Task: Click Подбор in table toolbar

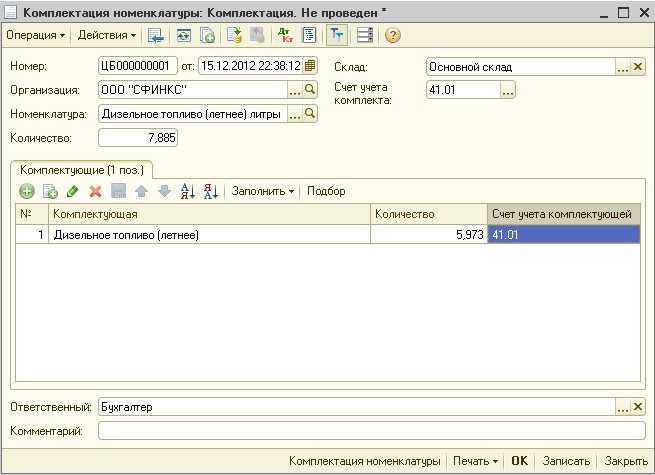Action: coord(326,191)
